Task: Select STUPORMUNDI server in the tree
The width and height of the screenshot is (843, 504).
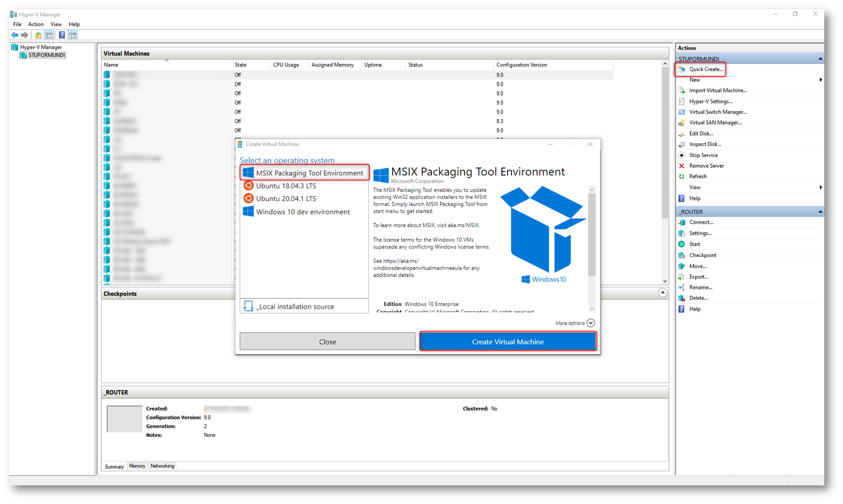Action: tap(47, 55)
